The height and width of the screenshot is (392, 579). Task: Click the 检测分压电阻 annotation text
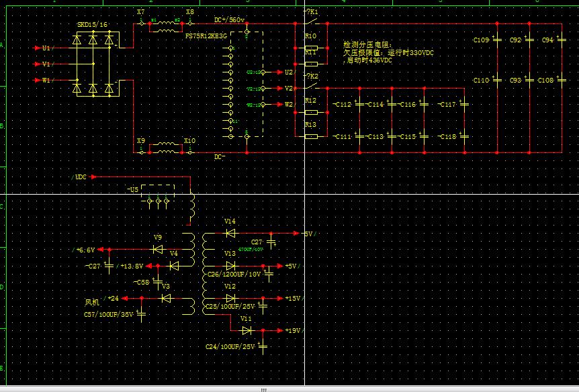[367, 44]
